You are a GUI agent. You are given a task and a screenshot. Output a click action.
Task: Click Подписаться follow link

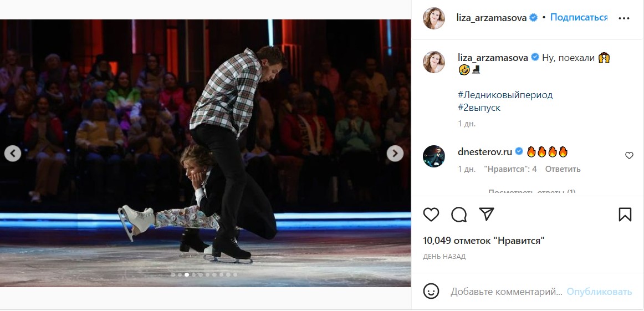(x=579, y=18)
